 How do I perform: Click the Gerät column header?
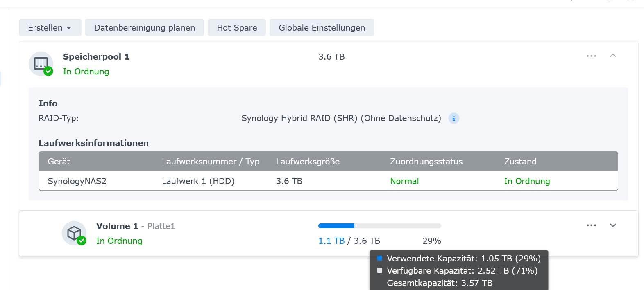[59, 161]
